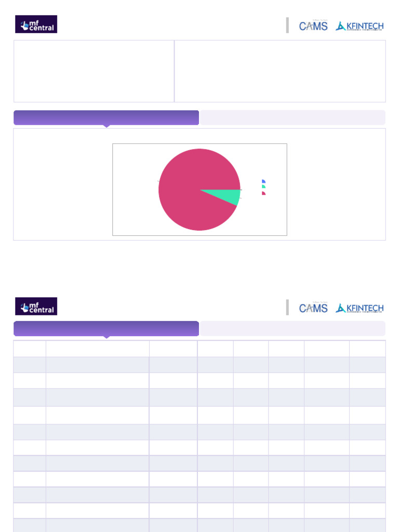Click the empty right info box under the header
Image resolution: width=399 pixels, height=532 pixels.
[280, 71]
